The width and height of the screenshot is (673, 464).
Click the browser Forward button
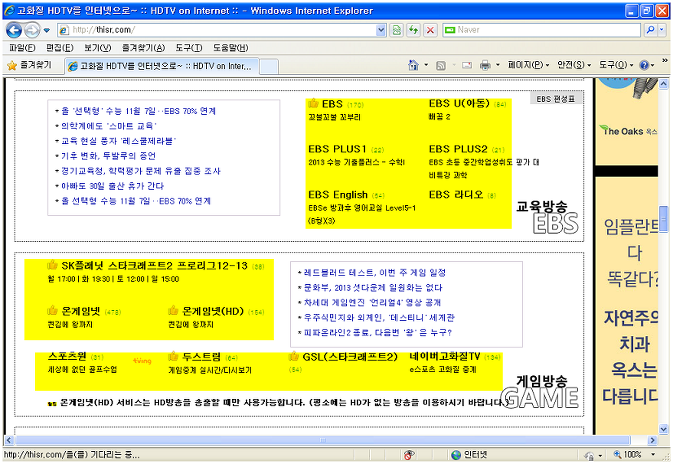pos(32,30)
